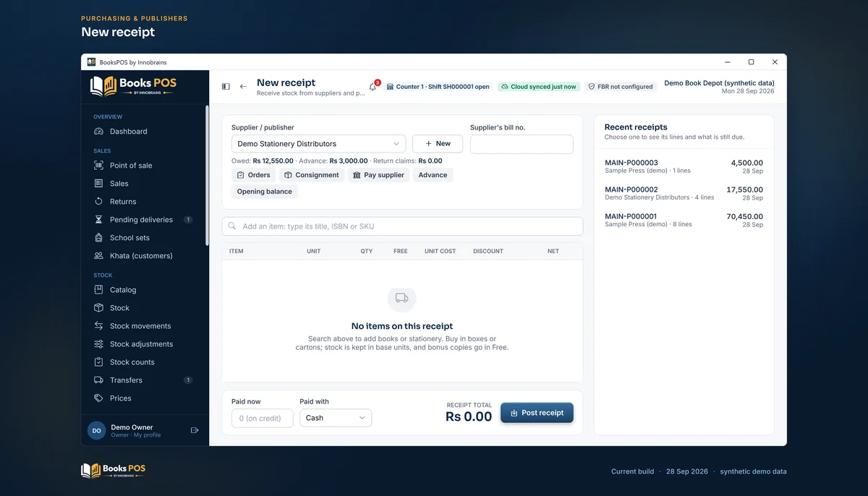Click the Prices tag icon
868x496 pixels.
(x=99, y=398)
